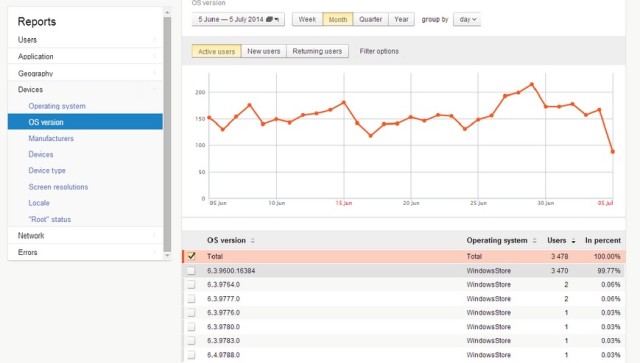Click the Reports sidebar heading

[37, 22]
